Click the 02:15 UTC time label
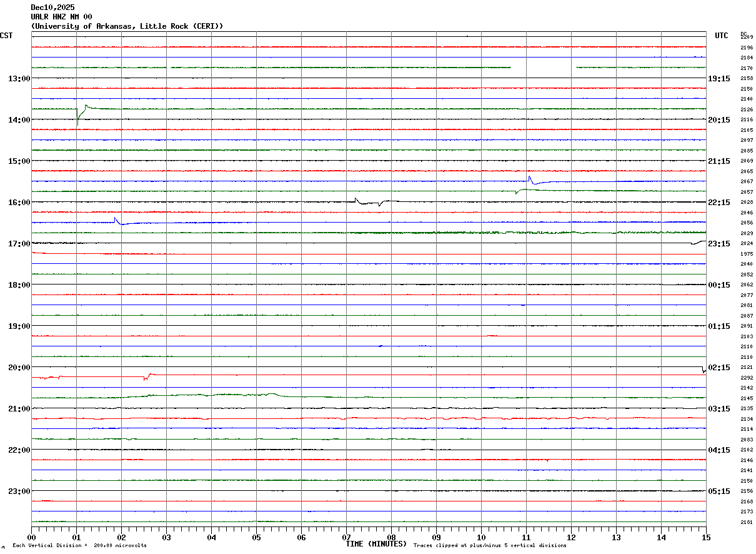This screenshot has height=554, width=756. (719, 367)
